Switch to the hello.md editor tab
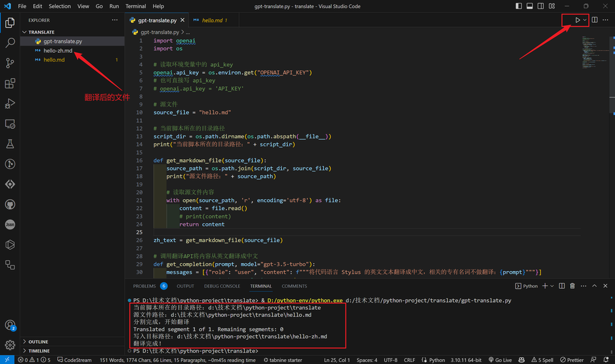The image size is (615, 364). [212, 20]
